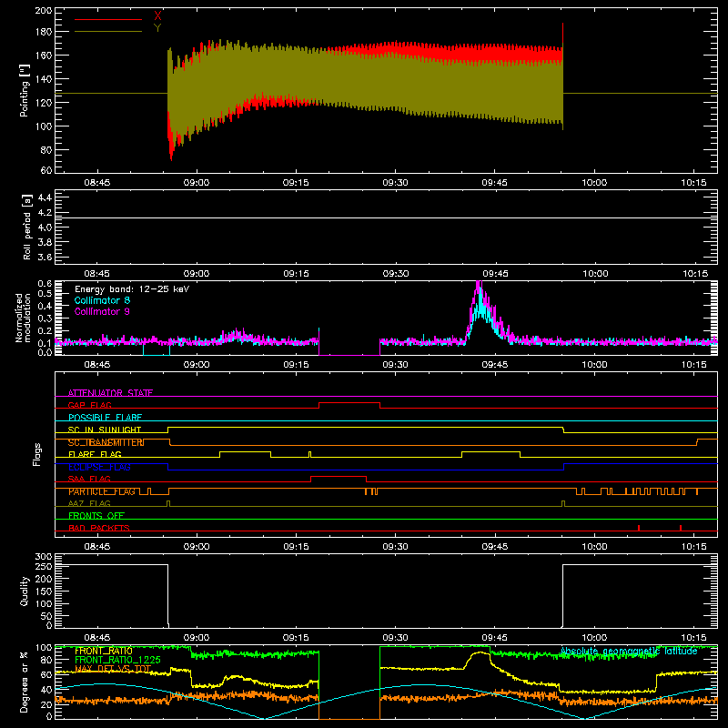The image size is (728, 728).
Task: Click the 140 tick on Pointing axis
Action: pyautogui.click(x=44, y=79)
